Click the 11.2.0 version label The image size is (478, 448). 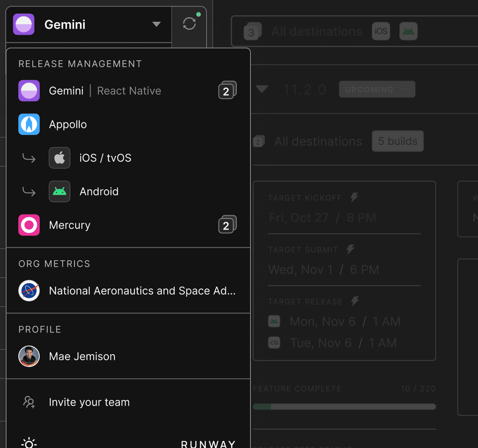305,90
